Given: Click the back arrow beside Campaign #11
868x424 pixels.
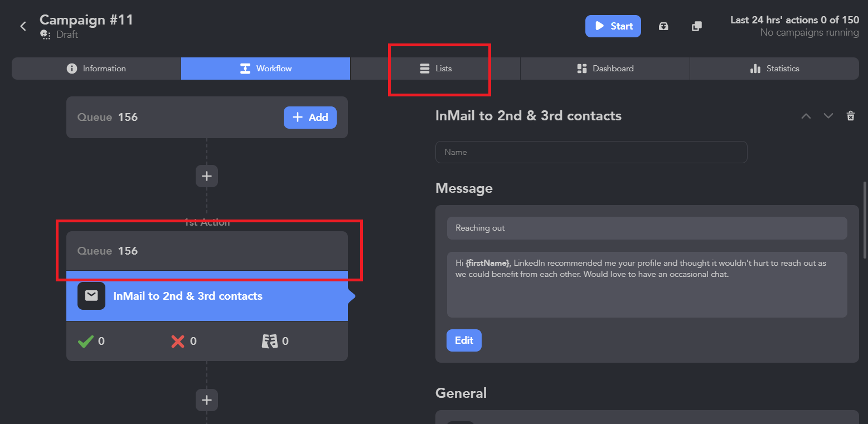Looking at the screenshot, I should point(23,26).
